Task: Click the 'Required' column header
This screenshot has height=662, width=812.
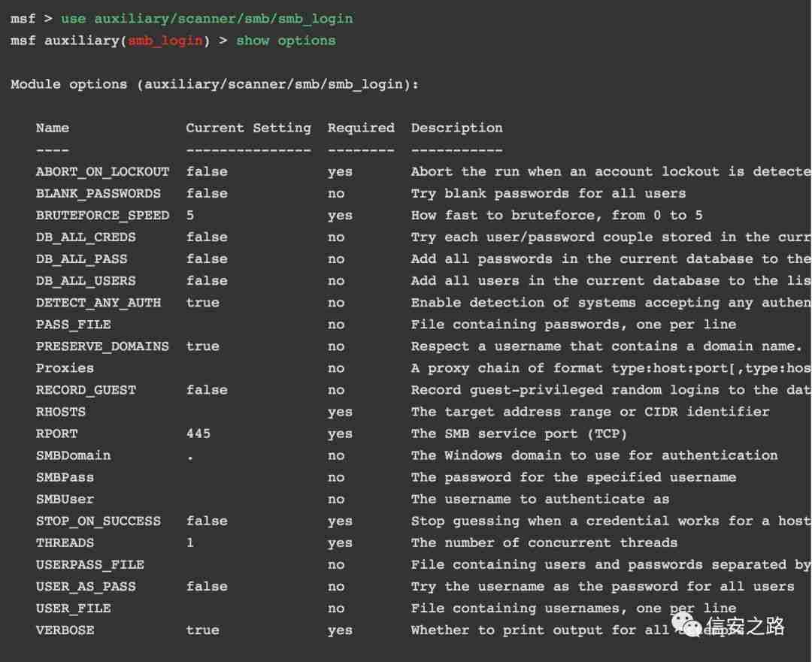Action: pyautogui.click(x=361, y=128)
